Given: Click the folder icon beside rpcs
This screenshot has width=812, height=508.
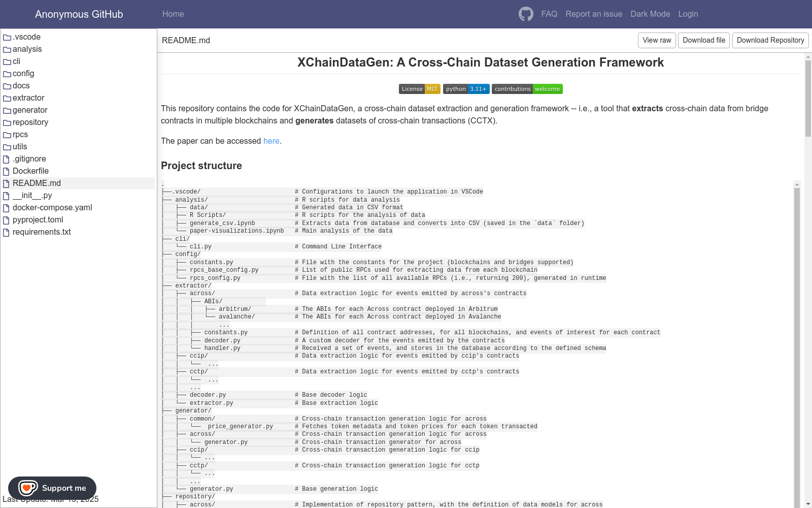Looking at the screenshot, I should 7,135.
